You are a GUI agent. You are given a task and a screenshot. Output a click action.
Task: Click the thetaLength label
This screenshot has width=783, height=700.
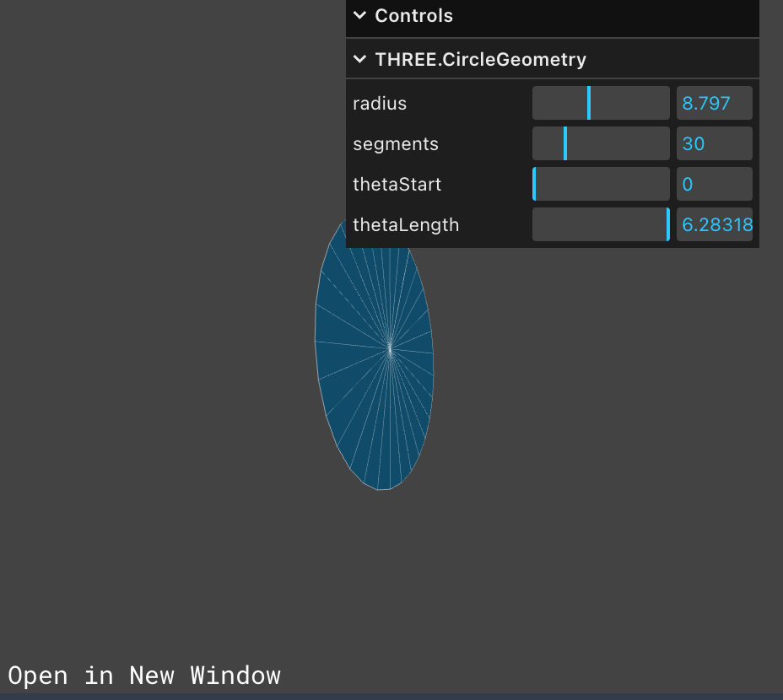coord(406,224)
